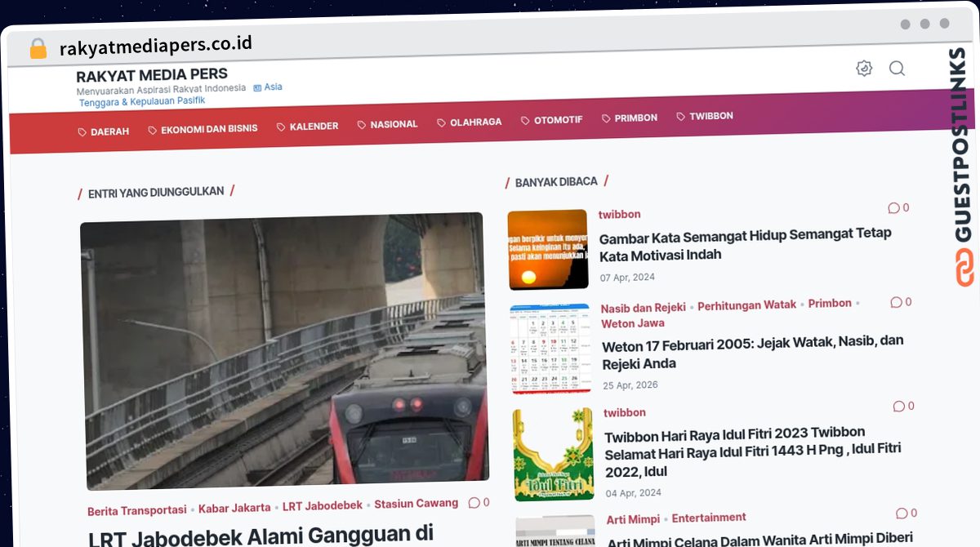Open the Arti Mimpi newspaper thumbnail
The width and height of the screenshot is (980, 547).
point(556,531)
